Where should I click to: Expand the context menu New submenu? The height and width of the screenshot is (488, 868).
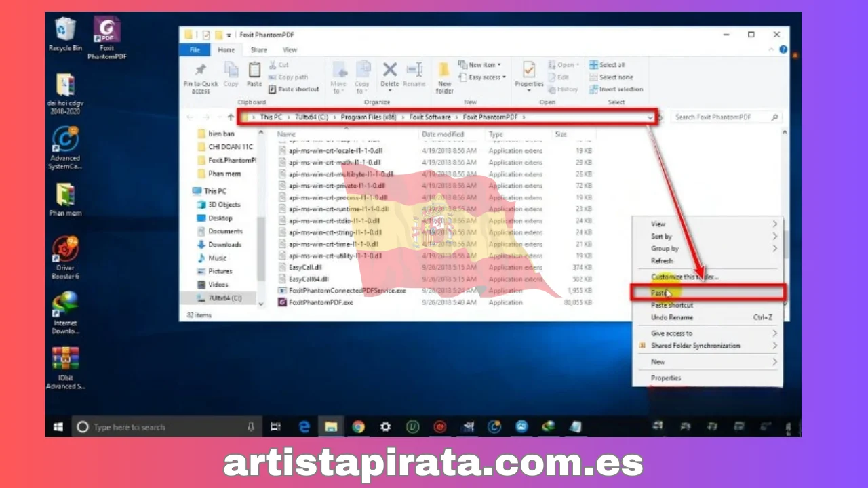tap(707, 362)
